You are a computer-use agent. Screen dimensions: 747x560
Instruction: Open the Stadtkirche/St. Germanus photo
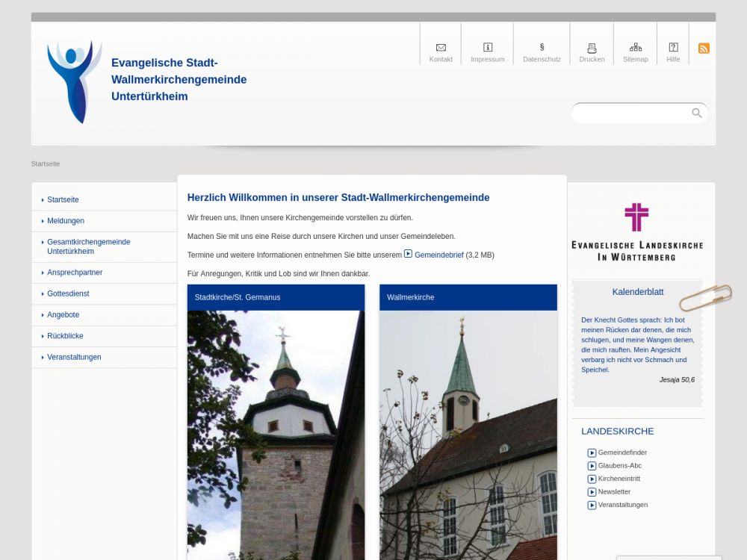(x=276, y=433)
